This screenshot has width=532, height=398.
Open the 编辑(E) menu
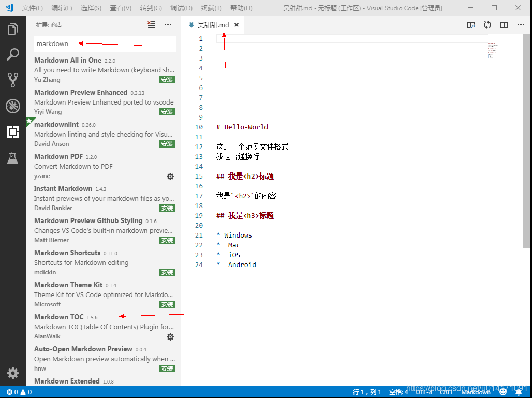(62, 8)
